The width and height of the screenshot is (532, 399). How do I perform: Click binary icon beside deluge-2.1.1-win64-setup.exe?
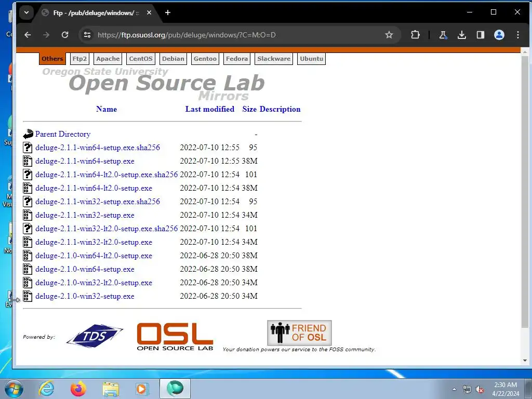pos(28,161)
